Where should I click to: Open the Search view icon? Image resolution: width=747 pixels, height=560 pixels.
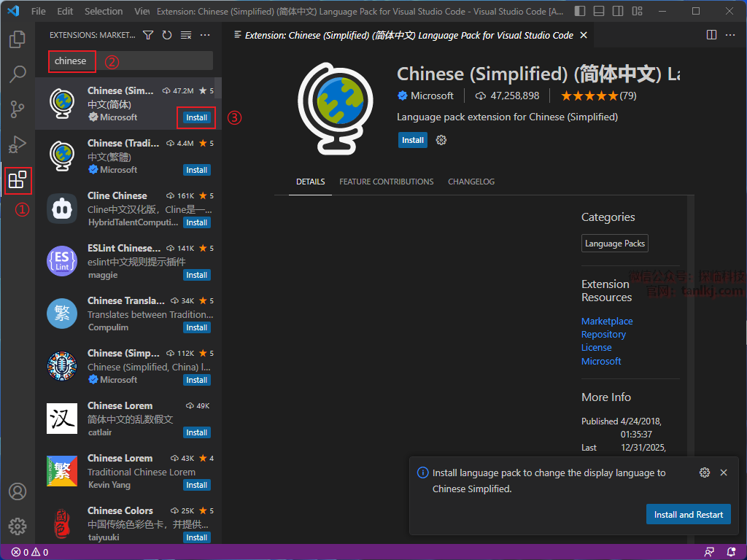(18, 74)
